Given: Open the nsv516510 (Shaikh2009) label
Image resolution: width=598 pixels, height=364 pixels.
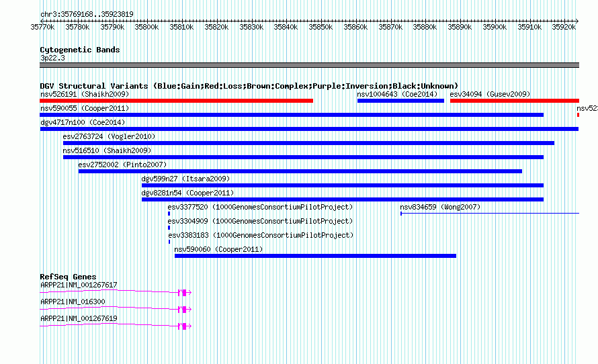Looking at the screenshot, I should [107, 150].
